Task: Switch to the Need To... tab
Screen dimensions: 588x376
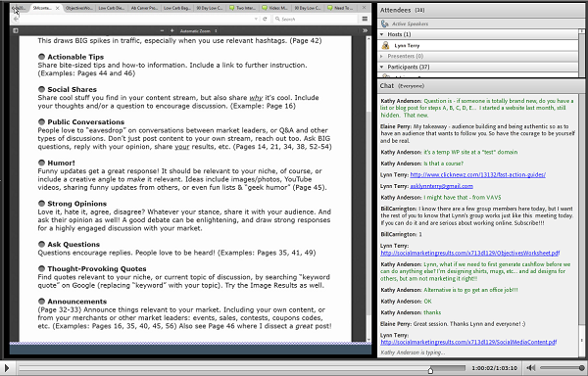Action: point(340,8)
